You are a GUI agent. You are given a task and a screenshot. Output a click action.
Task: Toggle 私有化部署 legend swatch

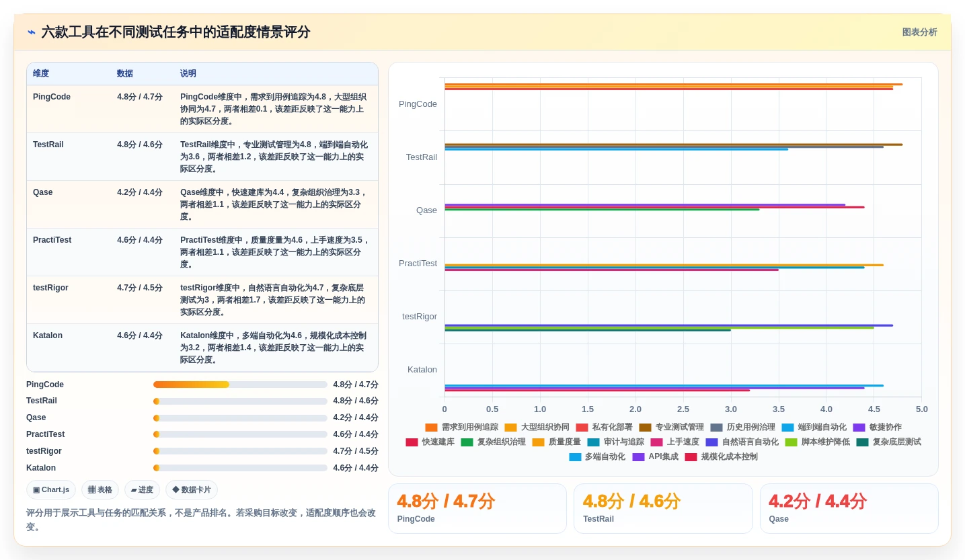click(x=582, y=428)
